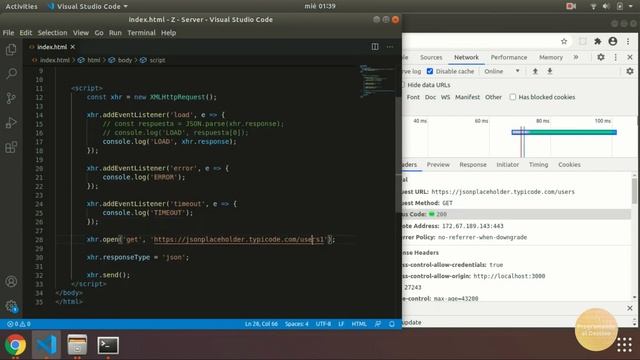
Task: Filter requests by Font type
Action: (413, 97)
